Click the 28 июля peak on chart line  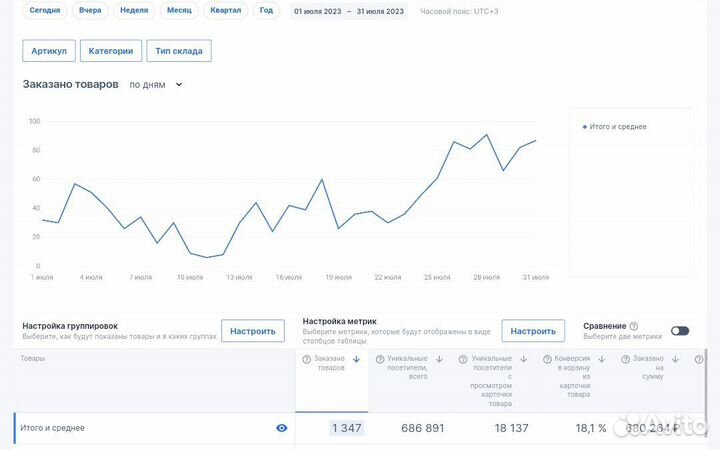(x=487, y=135)
